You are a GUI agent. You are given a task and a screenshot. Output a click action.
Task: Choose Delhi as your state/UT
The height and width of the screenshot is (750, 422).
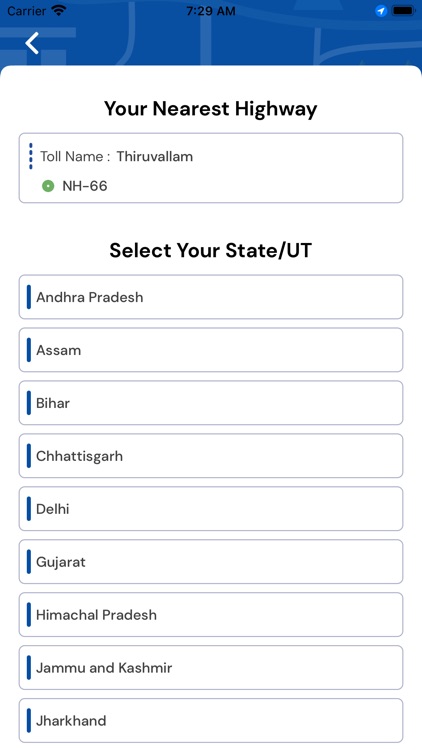(x=211, y=508)
